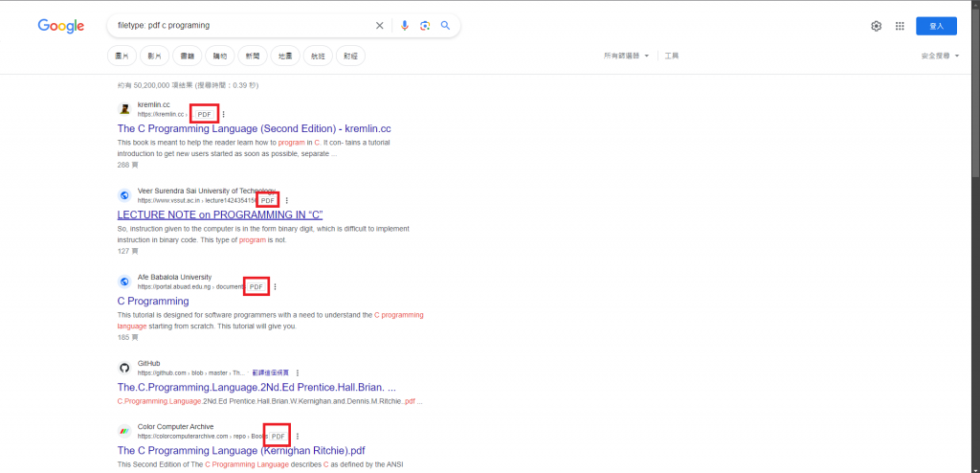
Task: Click the '288 頁' page count
Action: [127, 166]
